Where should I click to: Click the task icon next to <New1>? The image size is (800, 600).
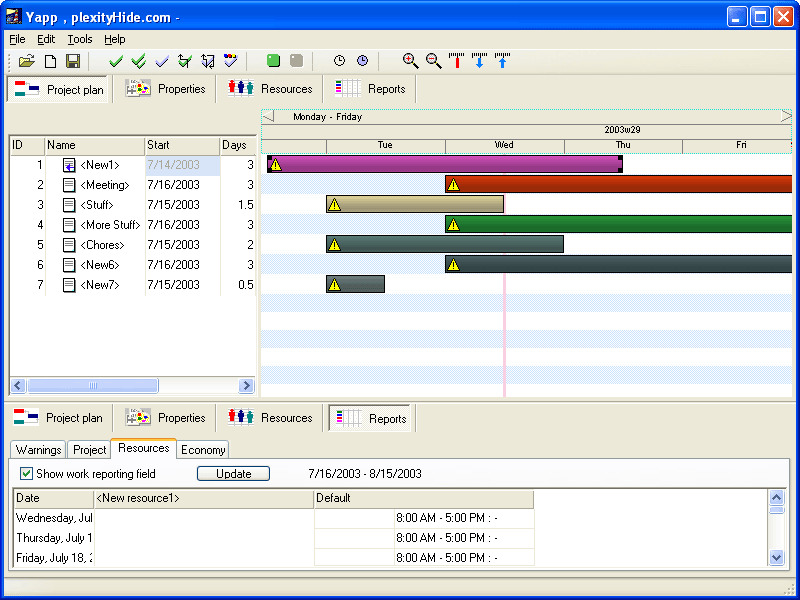(69, 165)
